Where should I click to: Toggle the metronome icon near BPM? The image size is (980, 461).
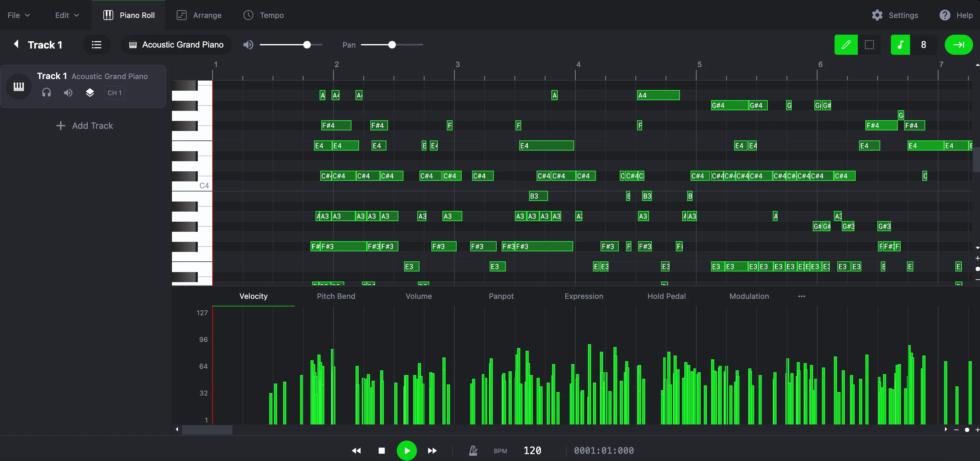click(472, 450)
